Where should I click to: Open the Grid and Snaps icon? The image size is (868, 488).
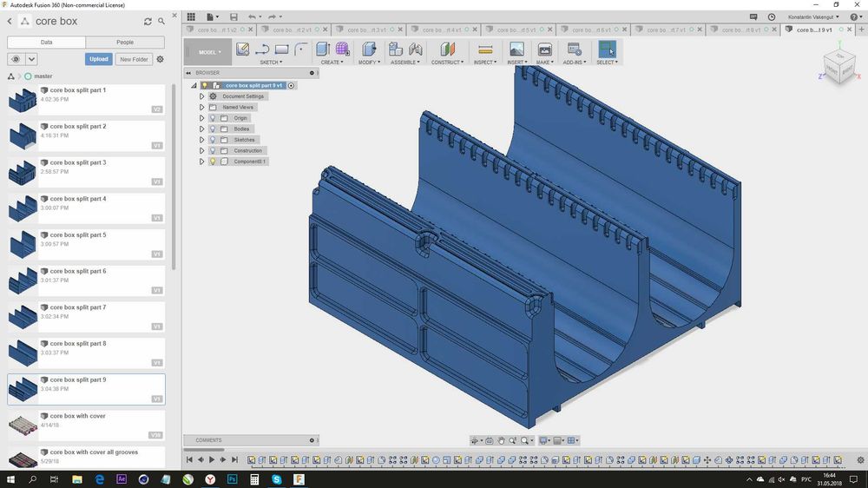tap(557, 441)
